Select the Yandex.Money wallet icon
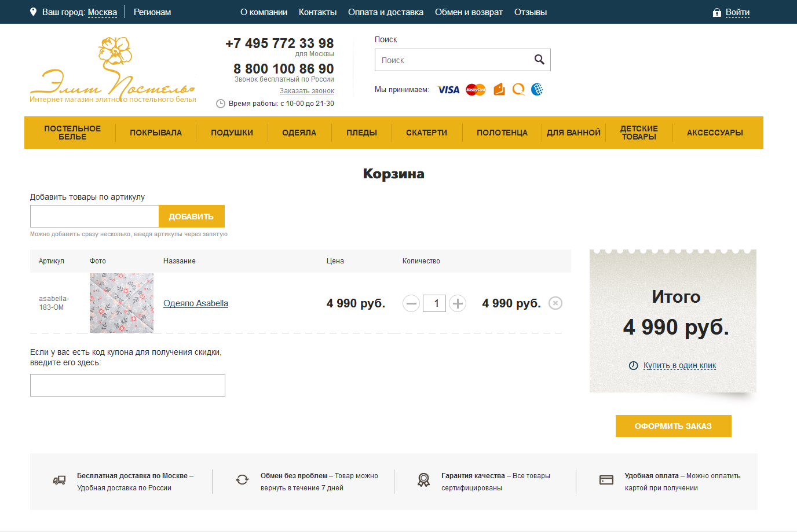This screenshot has width=797, height=532. pyautogui.click(x=499, y=89)
